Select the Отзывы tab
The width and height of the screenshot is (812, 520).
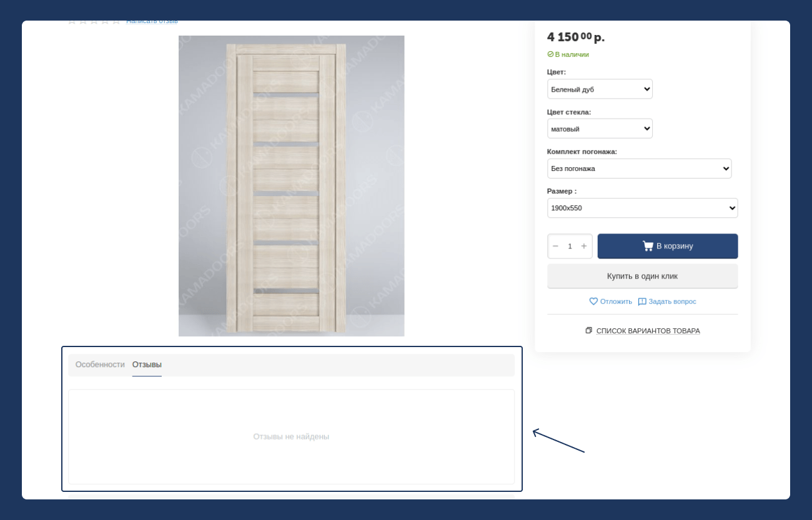pos(147,365)
